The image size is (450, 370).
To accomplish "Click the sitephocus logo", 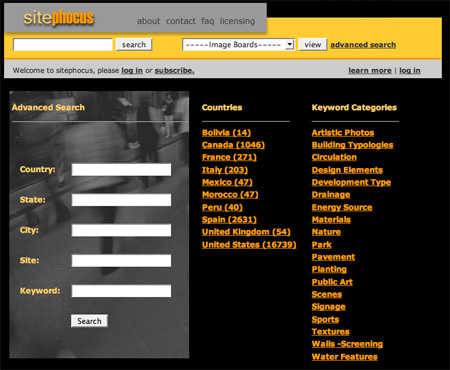I will click(x=59, y=18).
